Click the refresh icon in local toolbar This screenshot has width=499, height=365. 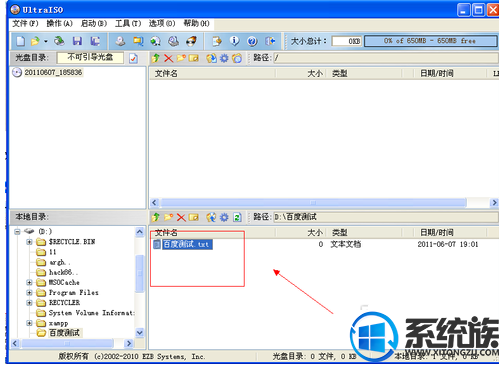[237, 218]
